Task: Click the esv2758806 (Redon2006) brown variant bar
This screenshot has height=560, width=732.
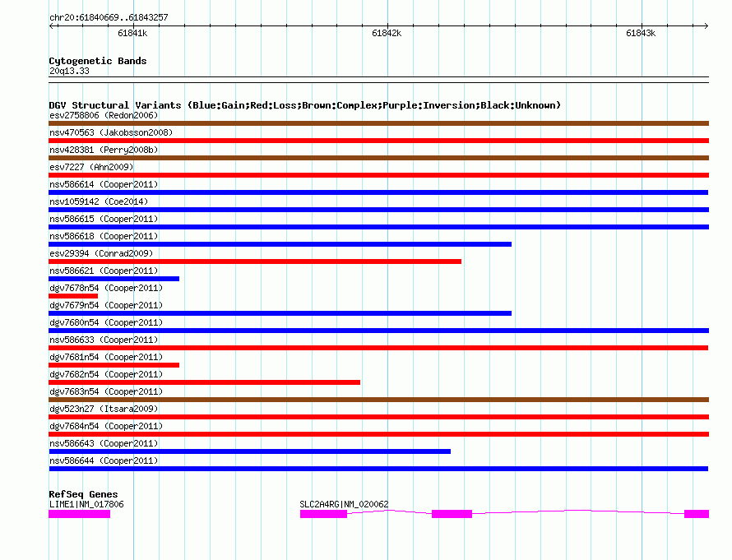Action: point(378,123)
